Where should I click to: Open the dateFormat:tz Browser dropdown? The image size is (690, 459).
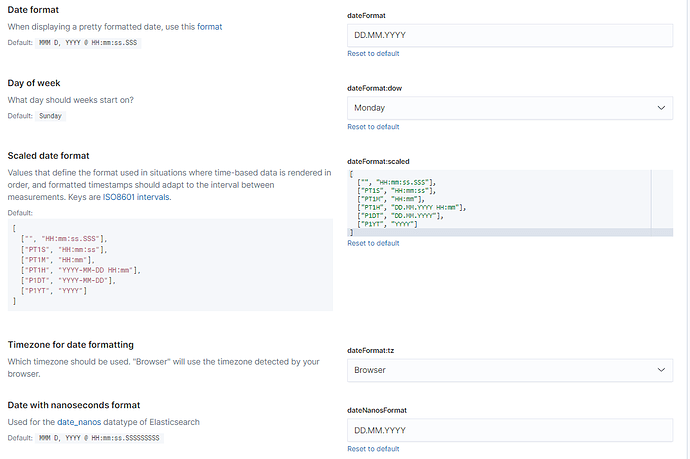coord(510,370)
